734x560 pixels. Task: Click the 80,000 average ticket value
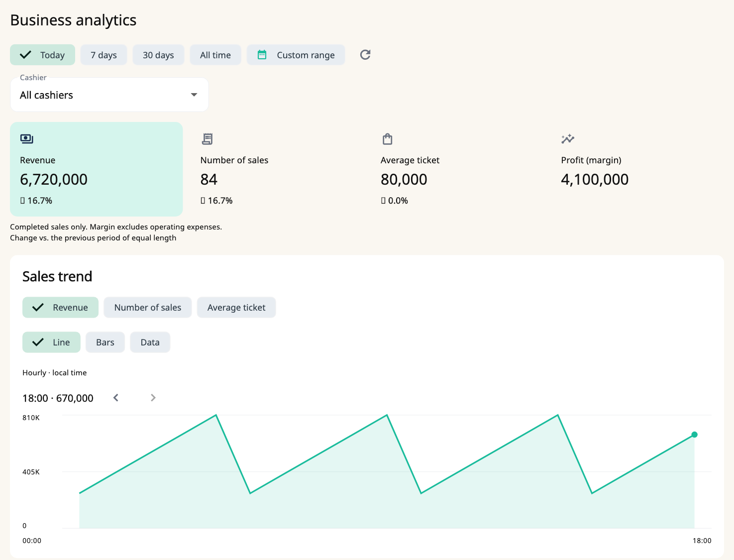pyautogui.click(x=404, y=179)
